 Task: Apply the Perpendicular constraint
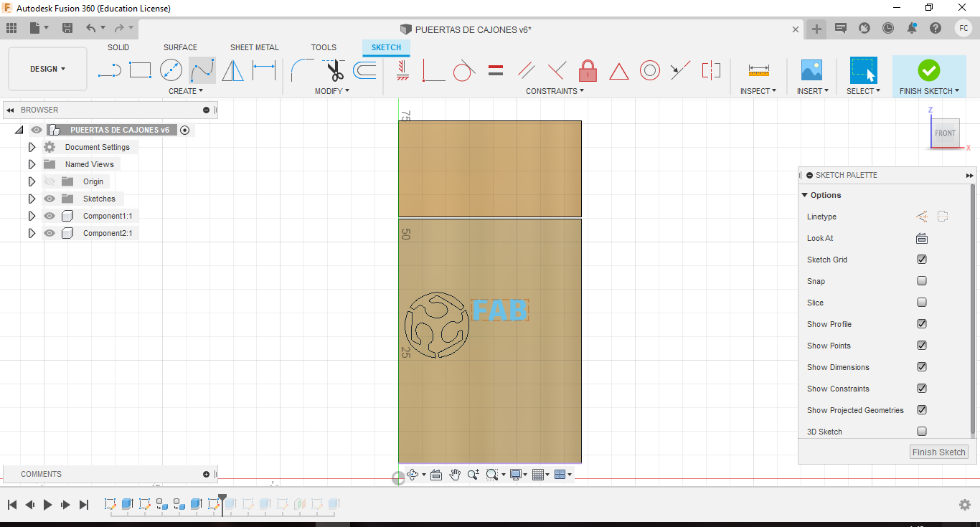tap(557, 70)
